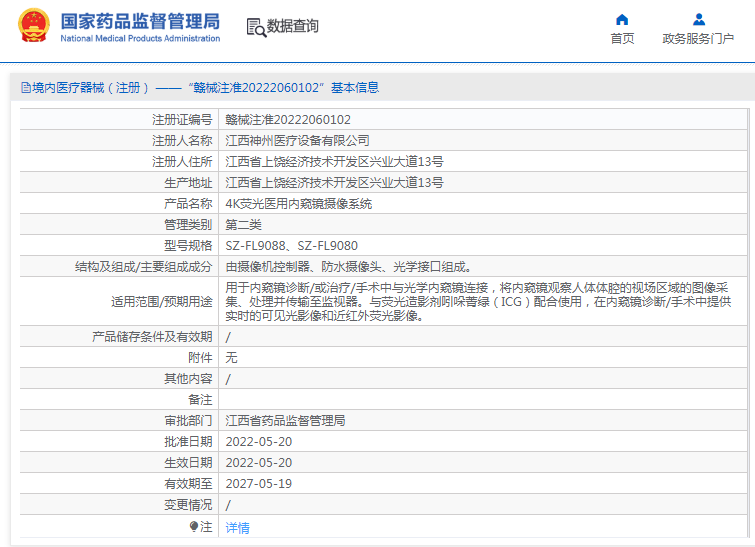The height and width of the screenshot is (547, 755).
Task: Select 批准日期 value 2022-05-20
Action: point(259,442)
